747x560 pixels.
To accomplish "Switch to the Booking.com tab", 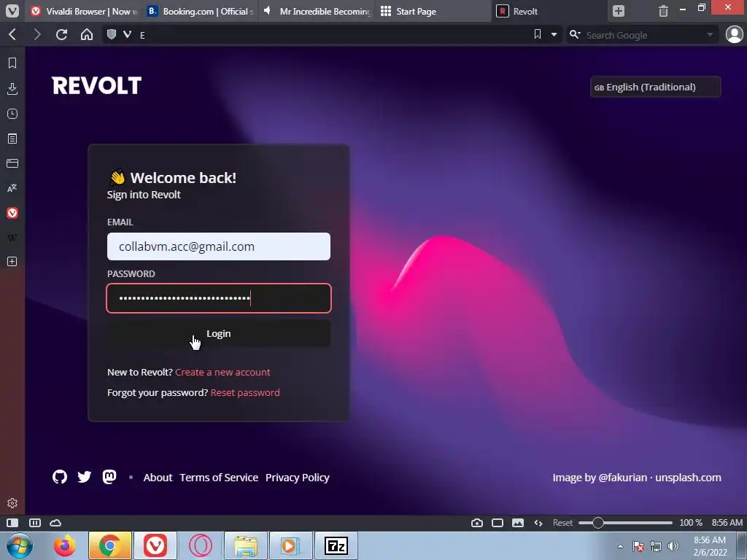I will pos(201,11).
